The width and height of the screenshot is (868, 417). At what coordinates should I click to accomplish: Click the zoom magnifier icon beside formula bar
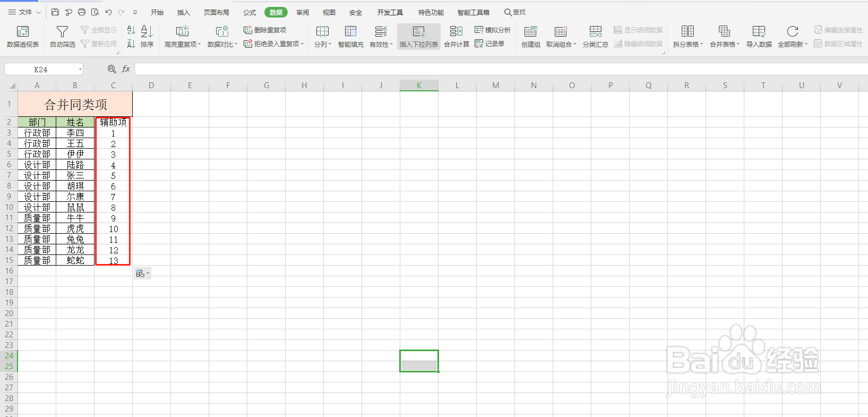(112, 69)
